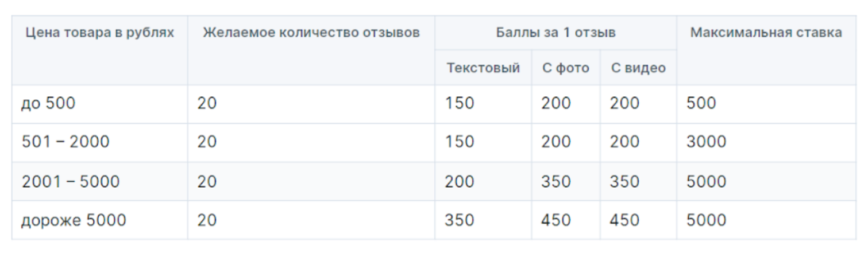Image resolution: width=868 pixels, height=261 pixels.
Task: Click maximum stake value in "до 500" row
Action: click(x=766, y=104)
